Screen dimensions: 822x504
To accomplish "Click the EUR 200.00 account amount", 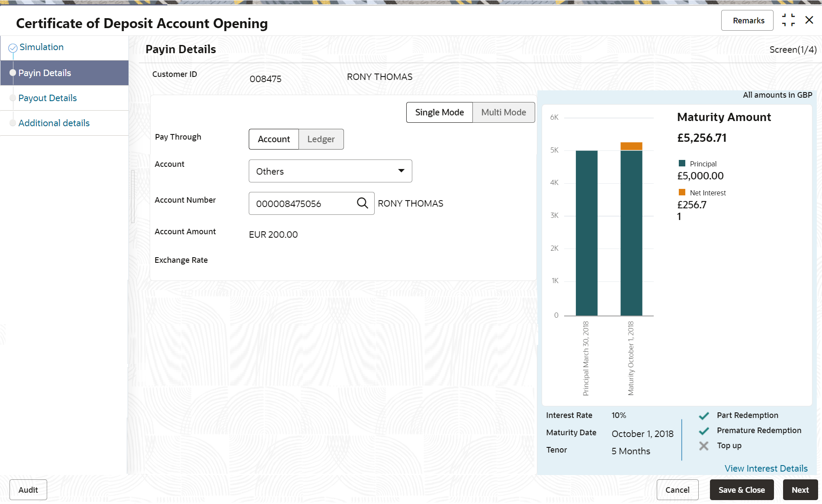I will 273,235.
